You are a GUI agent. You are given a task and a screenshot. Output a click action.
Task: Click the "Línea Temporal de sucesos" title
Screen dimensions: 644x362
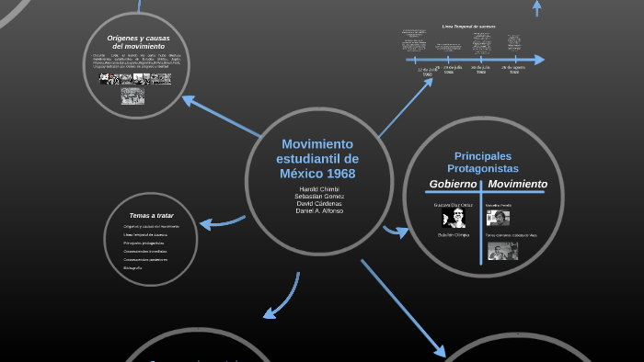pos(468,27)
